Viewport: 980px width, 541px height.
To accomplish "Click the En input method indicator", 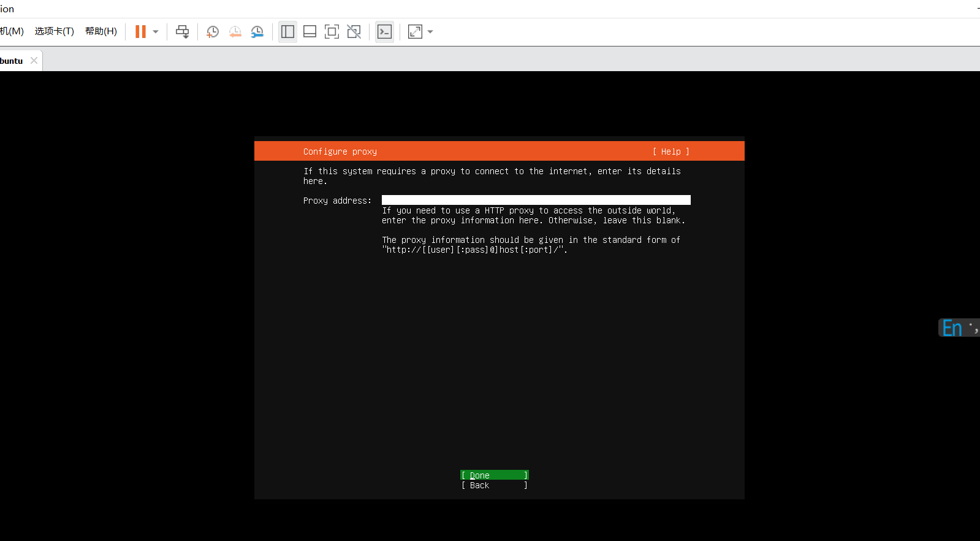I will coord(952,328).
